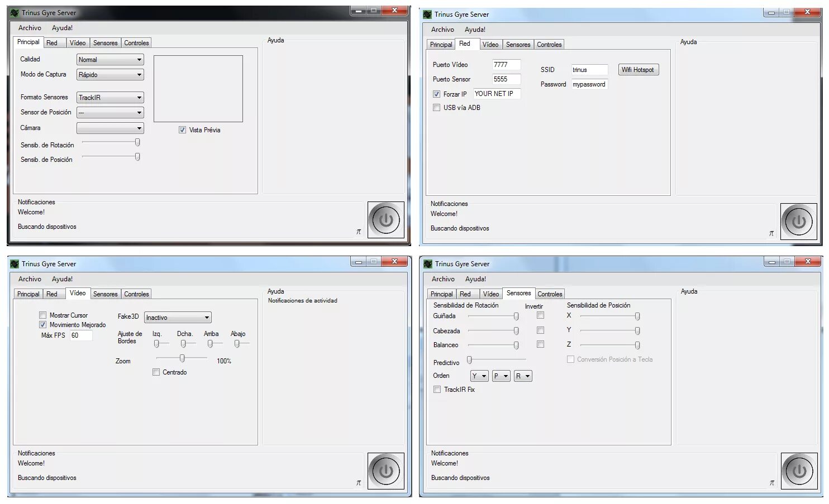Image resolution: width=829 pixels, height=504 pixels.
Task: Click the Máx FPS field showing 60
Action: [81, 335]
